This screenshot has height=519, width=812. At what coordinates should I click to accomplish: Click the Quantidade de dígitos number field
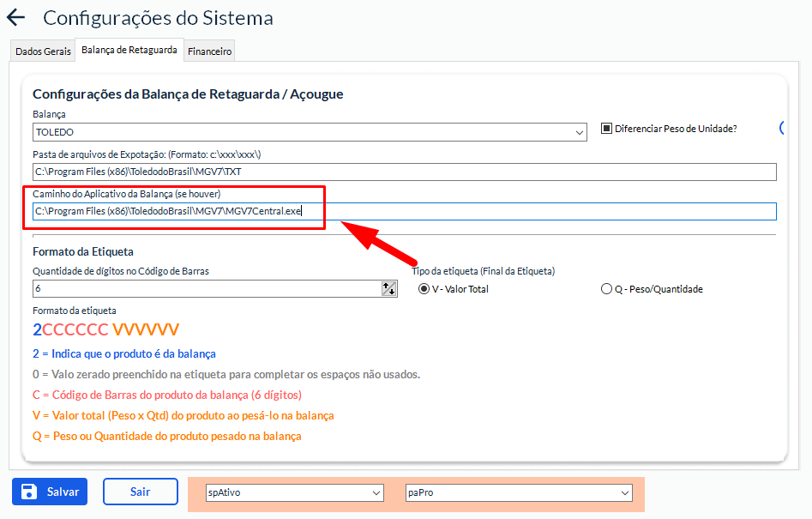(x=206, y=289)
